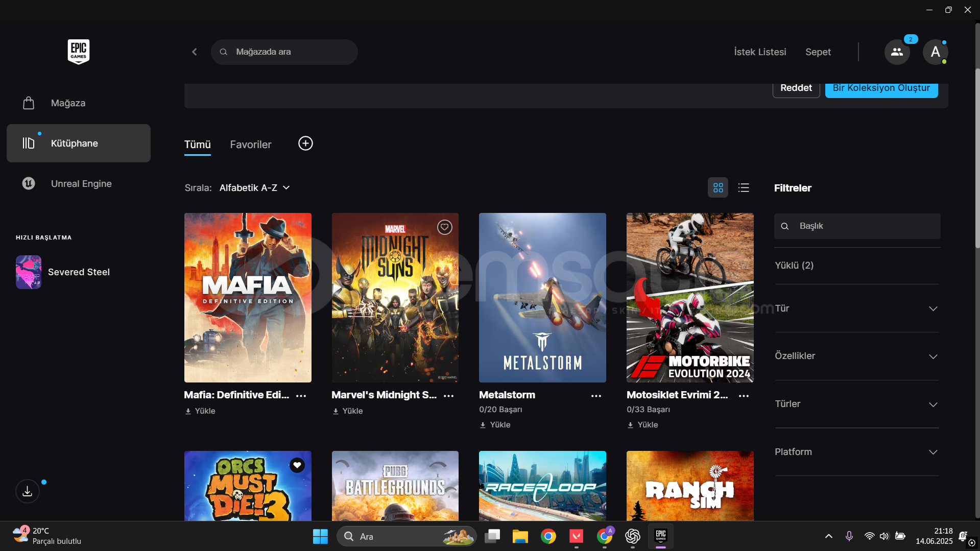The height and width of the screenshot is (551, 980).
Task: Expand the Platform filter
Action: 857,452
